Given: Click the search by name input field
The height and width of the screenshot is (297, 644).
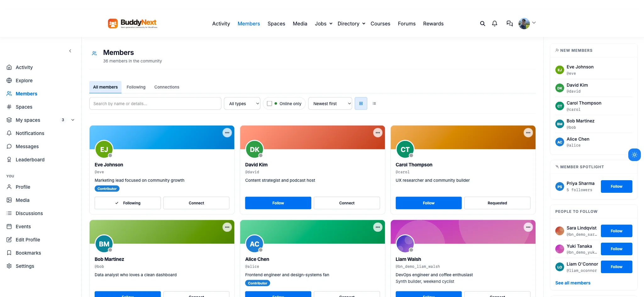Looking at the screenshot, I should coord(155,104).
